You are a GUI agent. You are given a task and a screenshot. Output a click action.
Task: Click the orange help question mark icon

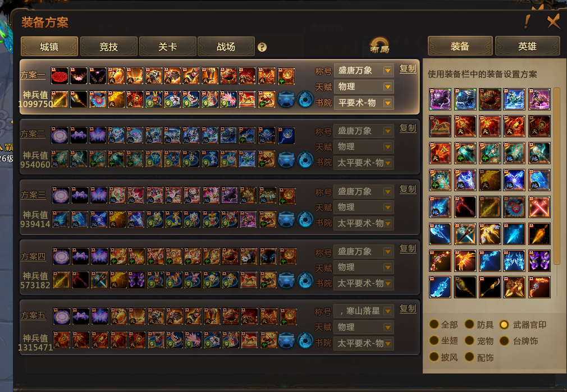pyautogui.click(x=262, y=47)
